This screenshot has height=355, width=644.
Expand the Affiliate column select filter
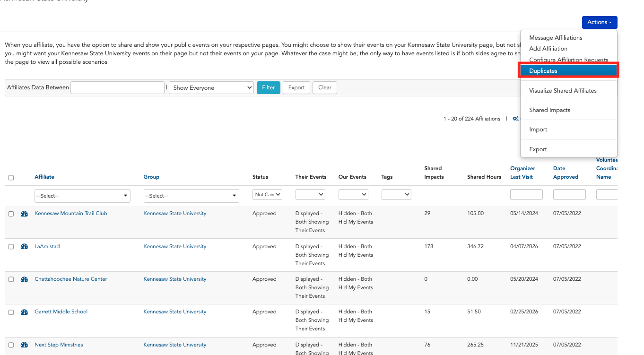[x=83, y=196]
